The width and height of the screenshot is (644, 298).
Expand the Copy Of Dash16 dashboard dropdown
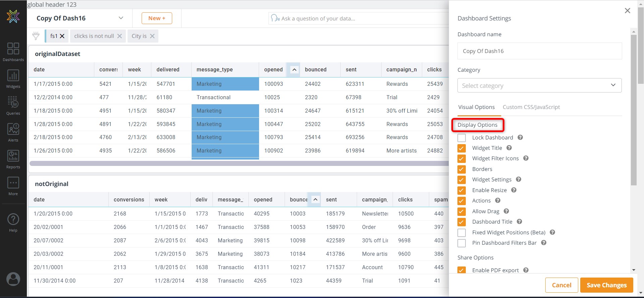click(x=121, y=18)
